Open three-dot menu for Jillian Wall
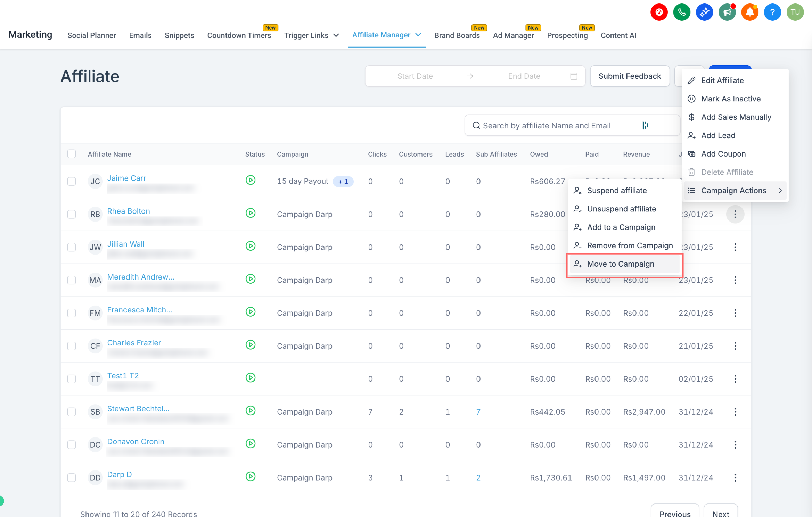Image resolution: width=812 pixels, height=517 pixels. click(x=735, y=247)
